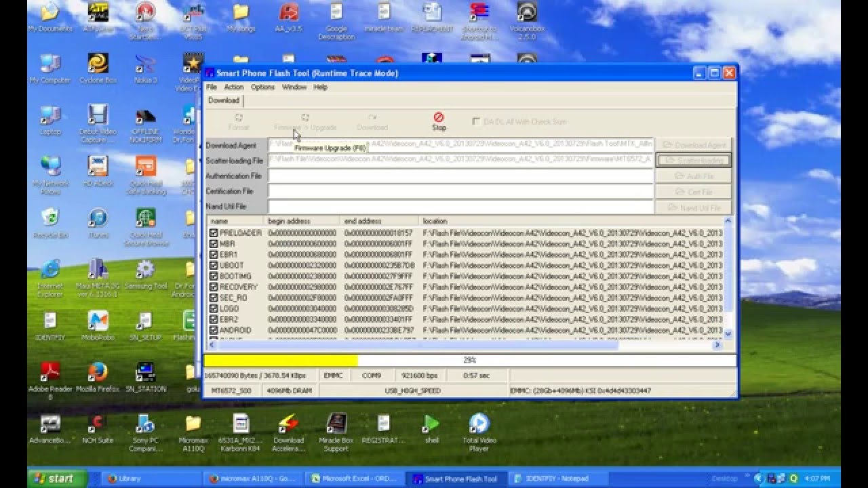Open Samsung Tool desktop shortcut
This screenshot has width=868, height=488.
(146, 274)
